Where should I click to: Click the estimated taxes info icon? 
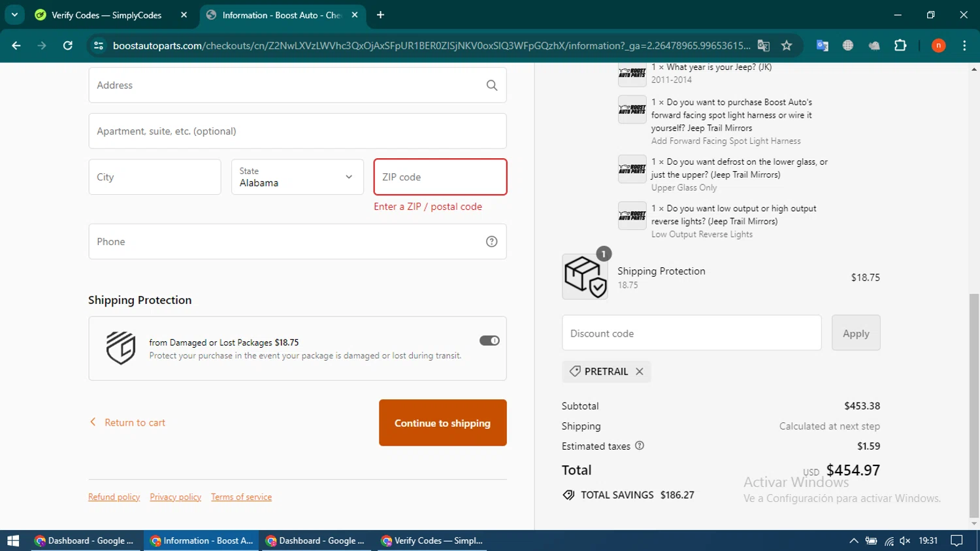tap(640, 446)
